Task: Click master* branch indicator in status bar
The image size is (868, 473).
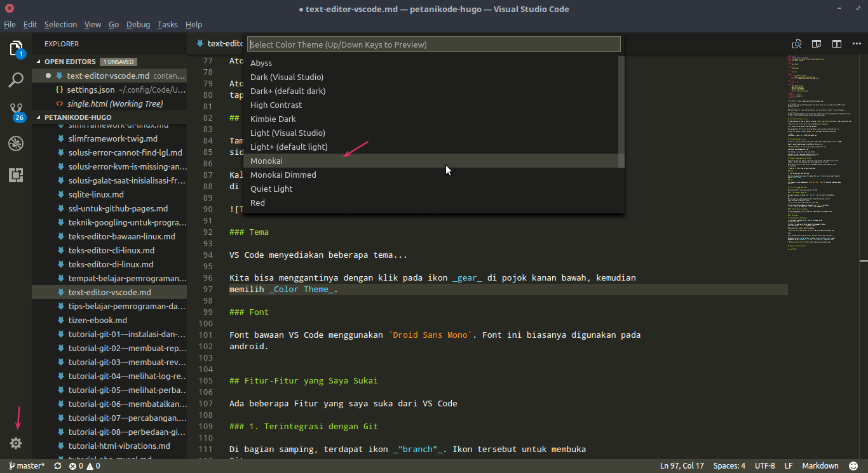Action: (x=25, y=465)
